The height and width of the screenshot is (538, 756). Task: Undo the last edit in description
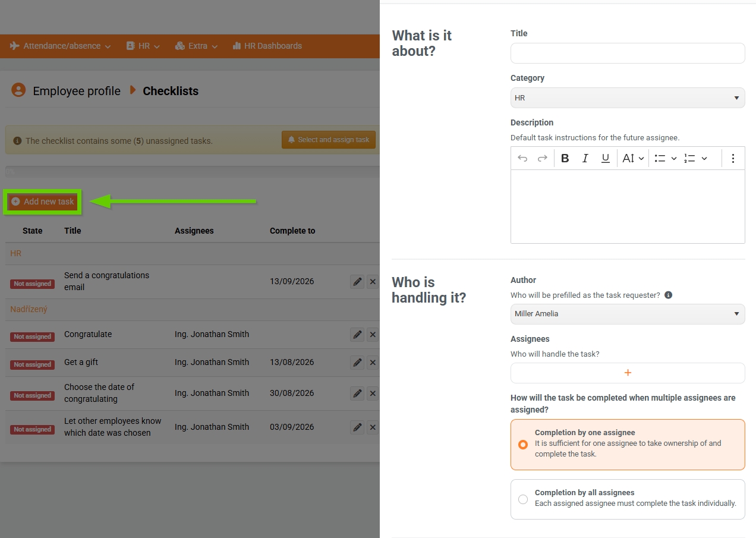click(522, 158)
